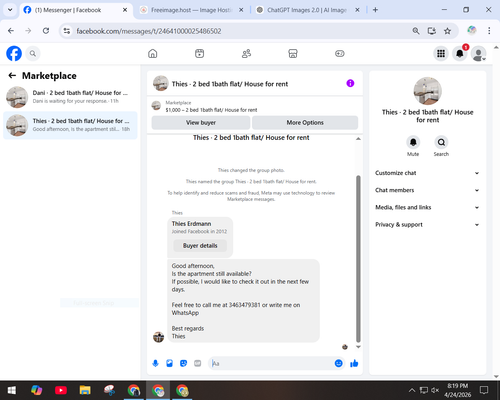Viewport: 500px width, 400px height.
Task: Go back using the arrow beside Marketplace
Action: pyautogui.click(x=12, y=76)
